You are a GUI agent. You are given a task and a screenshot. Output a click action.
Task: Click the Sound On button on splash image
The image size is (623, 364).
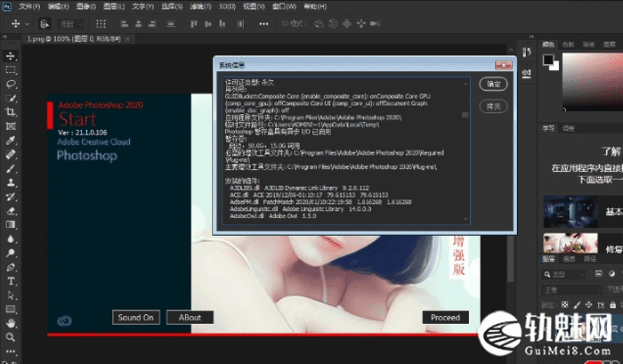(136, 318)
